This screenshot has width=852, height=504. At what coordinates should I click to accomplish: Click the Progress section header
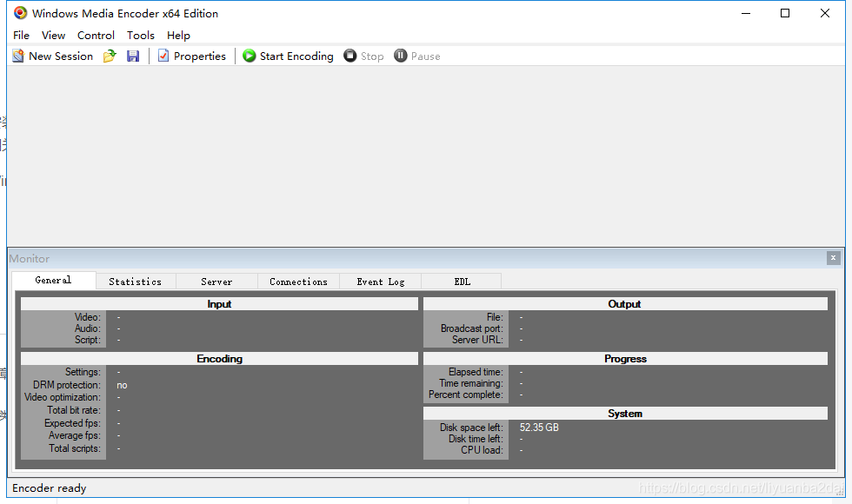(625, 358)
